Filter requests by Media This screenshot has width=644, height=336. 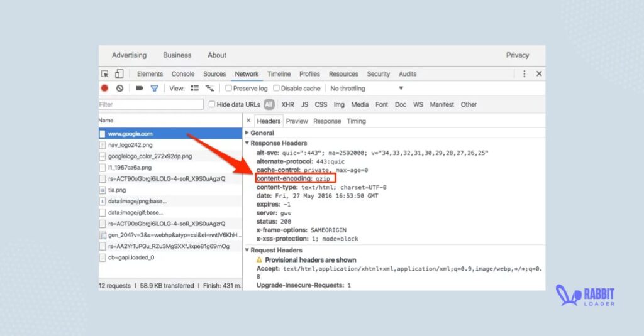[x=360, y=105]
